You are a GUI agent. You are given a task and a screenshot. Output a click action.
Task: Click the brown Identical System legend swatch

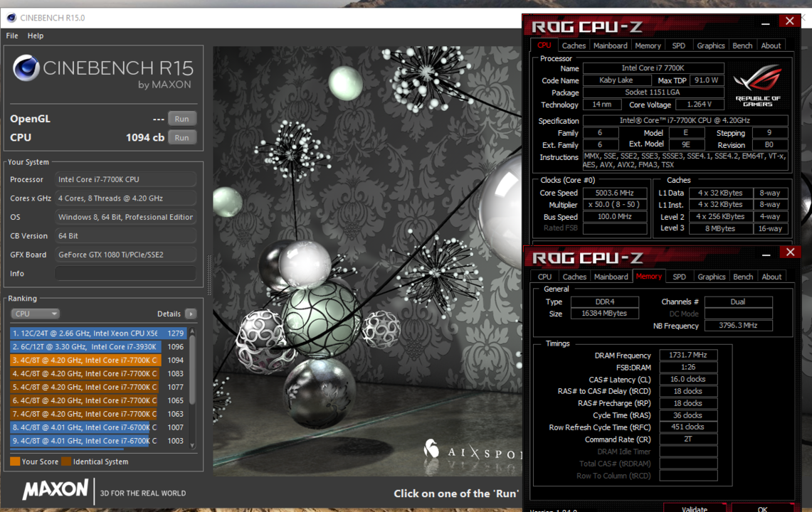pos(65,462)
